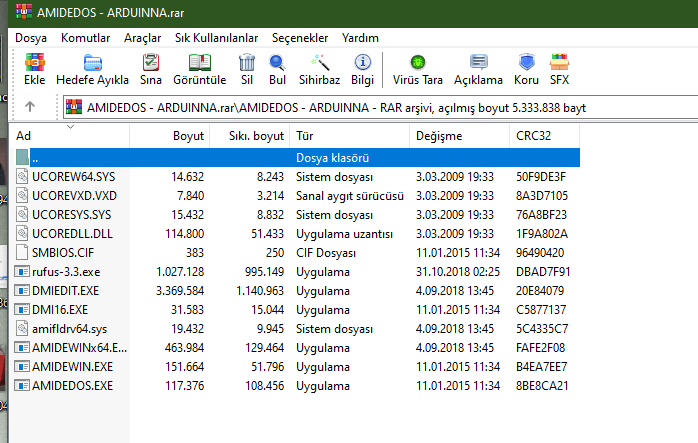This screenshot has width=698, height=443.
Task: Click the UCORESYS.SYS file icon
Action: click(x=22, y=215)
